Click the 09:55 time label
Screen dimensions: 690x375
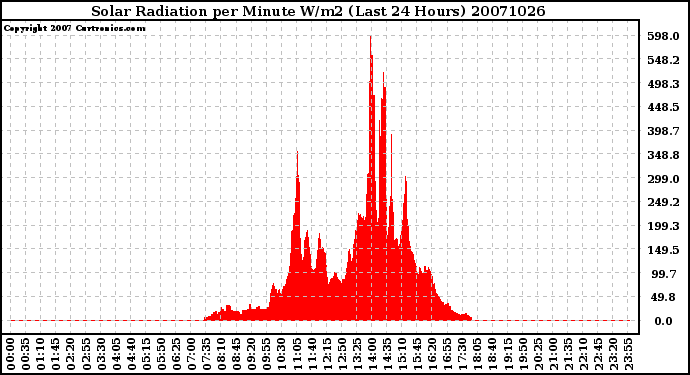pyautogui.click(x=266, y=354)
